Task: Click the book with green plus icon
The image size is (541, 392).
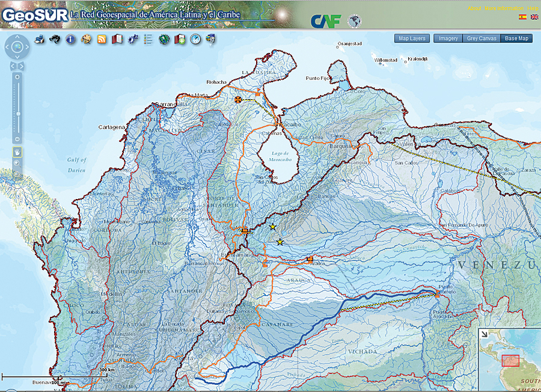Action: (x=180, y=39)
